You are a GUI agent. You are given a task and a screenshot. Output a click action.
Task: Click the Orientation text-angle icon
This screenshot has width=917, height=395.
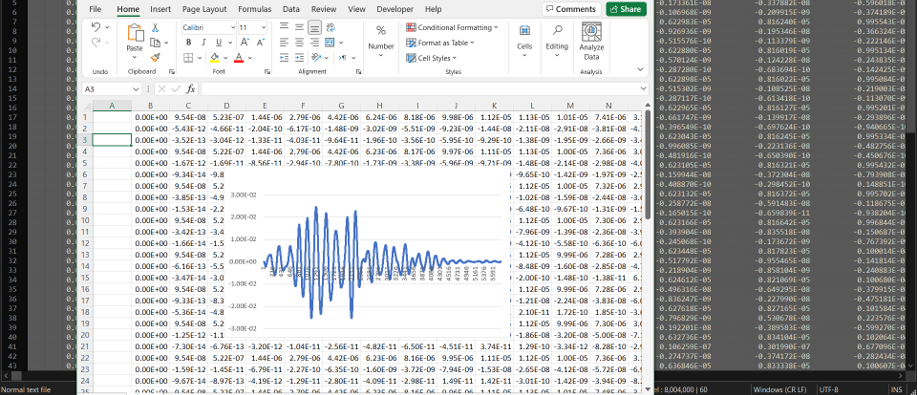316,57
